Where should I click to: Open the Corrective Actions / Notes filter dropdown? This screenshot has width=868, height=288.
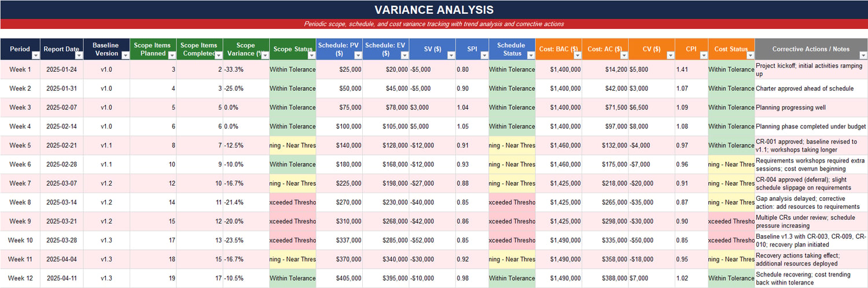(863, 55)
